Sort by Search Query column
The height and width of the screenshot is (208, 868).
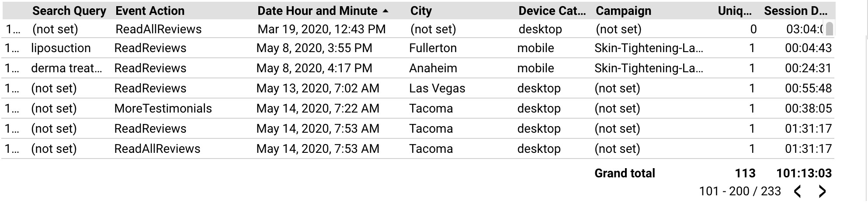tap(69, 11)
